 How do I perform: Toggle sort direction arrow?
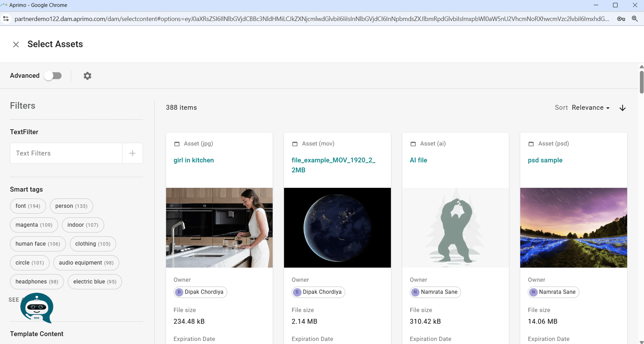click(623, 108)
